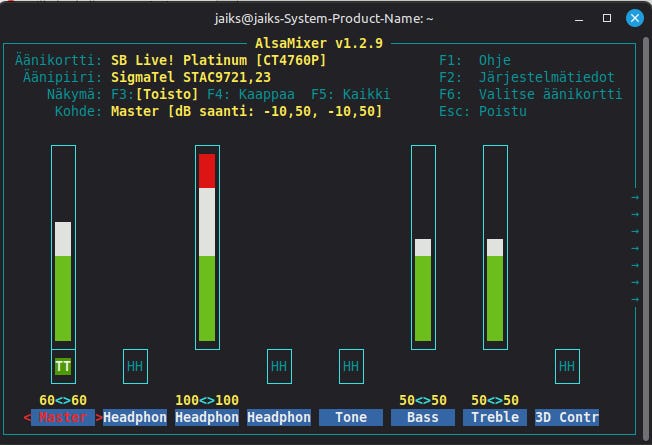Toggle the Tone mute box
The image size is (652, 445).
351,366
